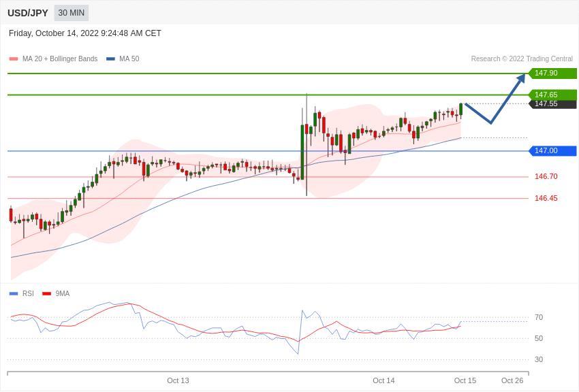Select the Oct 13 date on time axis
The image size is (579, 392).
pos(178,380)
